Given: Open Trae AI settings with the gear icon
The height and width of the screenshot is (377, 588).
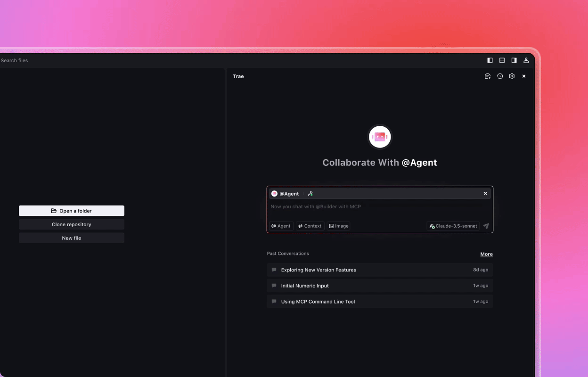Looking at the screenshot, I should tap(512, 76).
